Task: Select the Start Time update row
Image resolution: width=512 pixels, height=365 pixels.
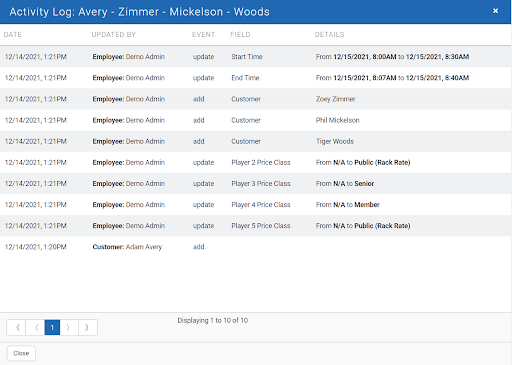Action: 256,57
